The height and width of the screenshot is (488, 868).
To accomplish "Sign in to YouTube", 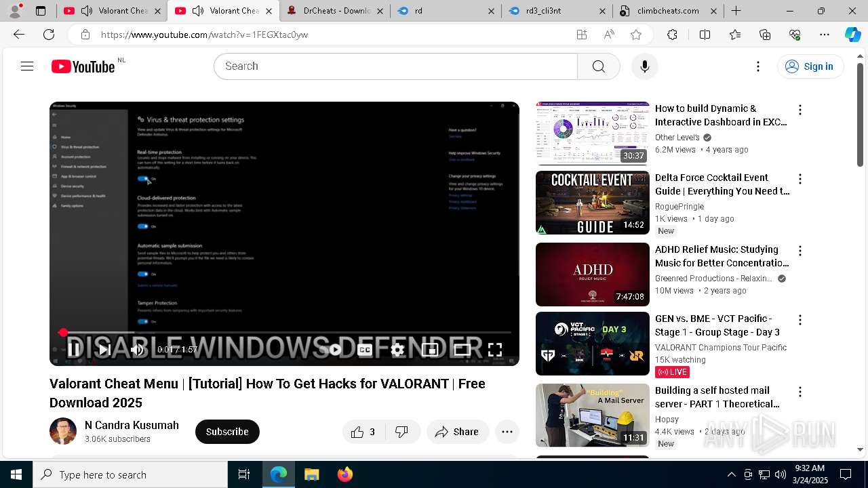I will point(810,66).
